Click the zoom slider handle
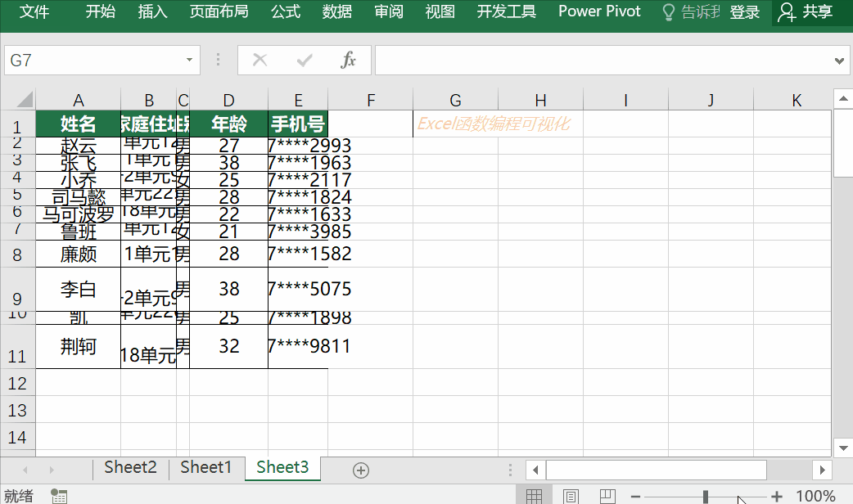The height and width of the screenshot is (504, 853). 706,497
